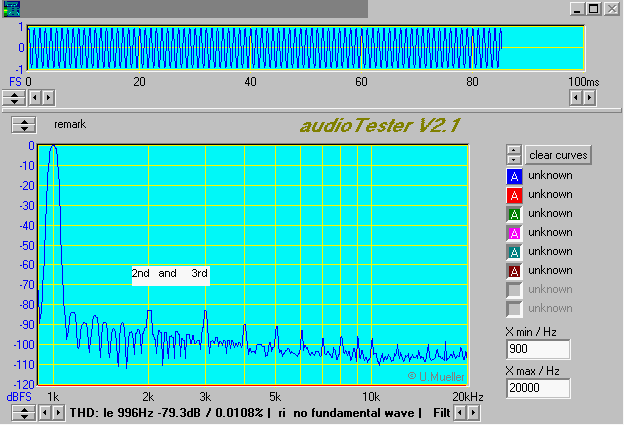Click the FS up/down stepper below time plot
Screen dimensions: 624x425
[14, 97]
